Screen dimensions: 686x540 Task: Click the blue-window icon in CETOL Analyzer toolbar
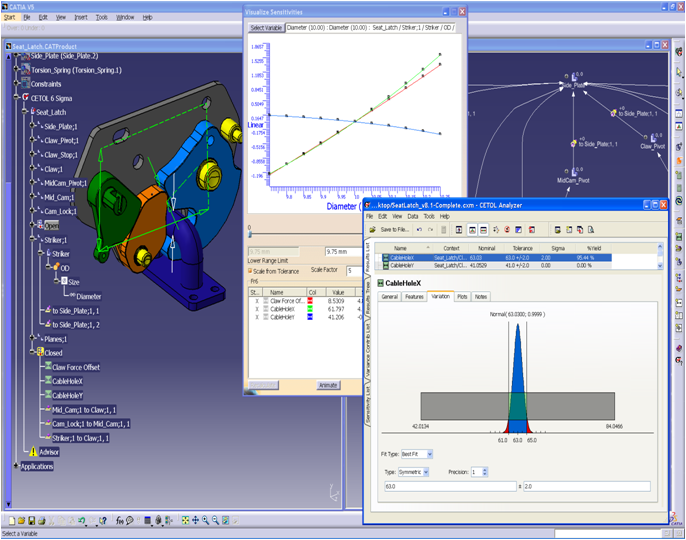(x=518, y=230)
